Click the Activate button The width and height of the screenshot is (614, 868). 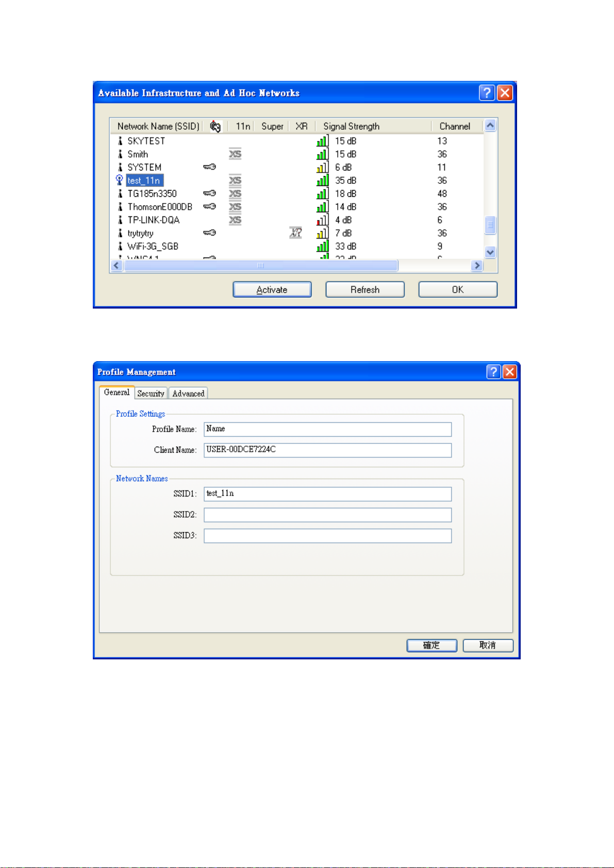coord(272,290)
